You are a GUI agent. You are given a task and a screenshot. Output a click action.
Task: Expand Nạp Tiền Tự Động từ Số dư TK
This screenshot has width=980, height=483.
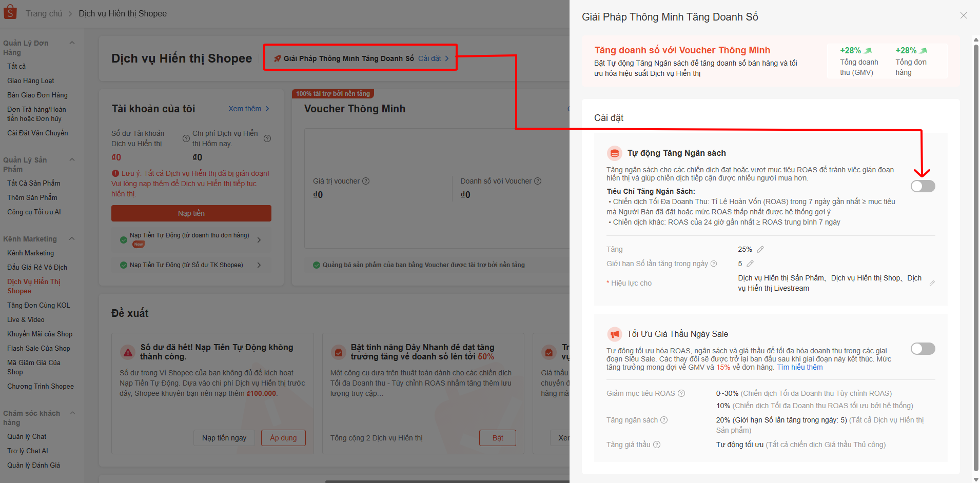tap(259, 265)
